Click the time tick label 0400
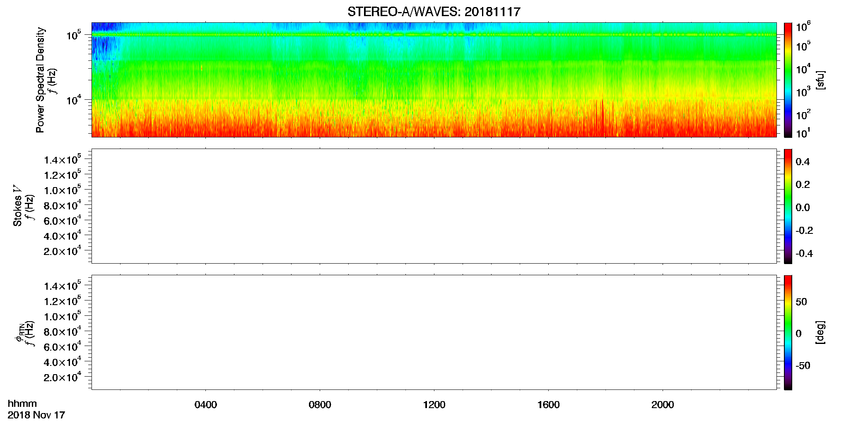Image resolution: width=868 pixels, height=447 pixels. (x=205, y=405)
